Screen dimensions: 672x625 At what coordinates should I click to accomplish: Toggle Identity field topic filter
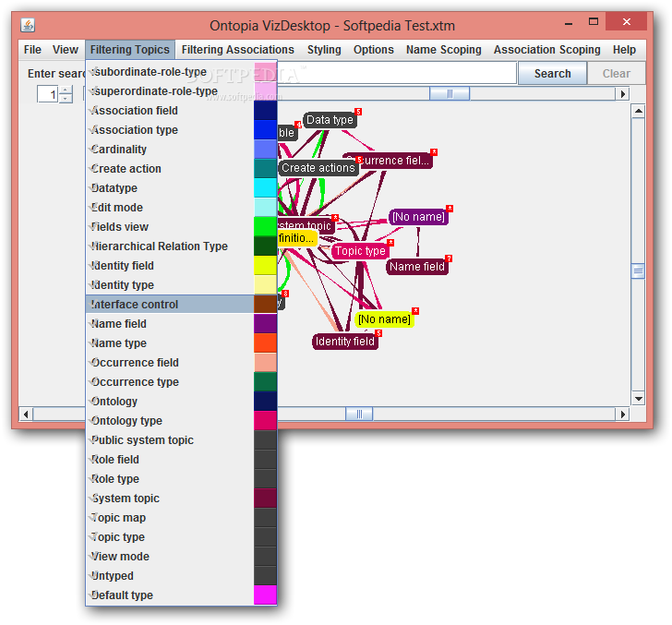tap(181, 266)
